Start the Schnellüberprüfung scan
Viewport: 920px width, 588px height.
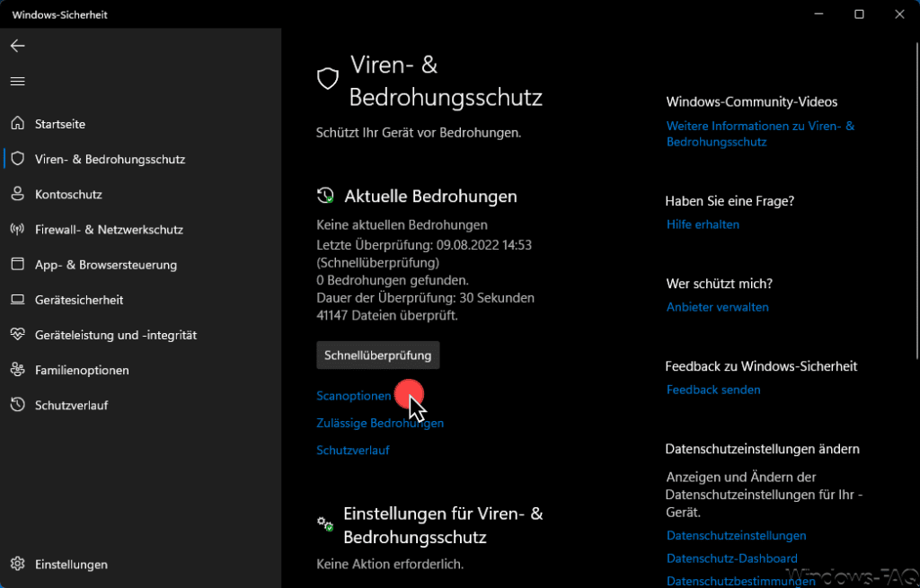pyautogui.click(x=378, y=355)
